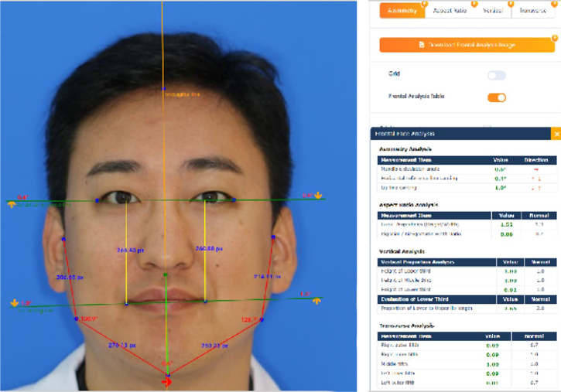The width and height of the screenshot is (561, 392).
Task: Click the 'Transverse Analysis' section heading
Action: pyautogui.click(x=406, y=326)
